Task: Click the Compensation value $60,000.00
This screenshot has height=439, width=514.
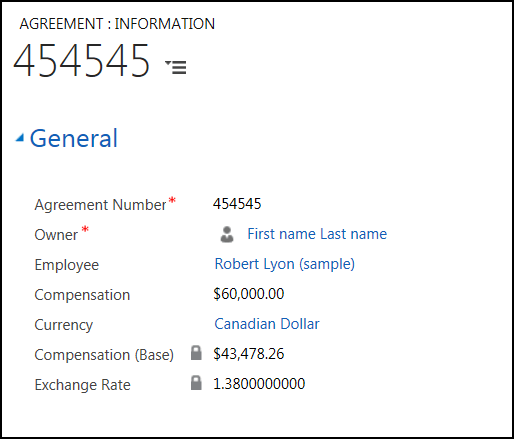Action: [249, 294]
